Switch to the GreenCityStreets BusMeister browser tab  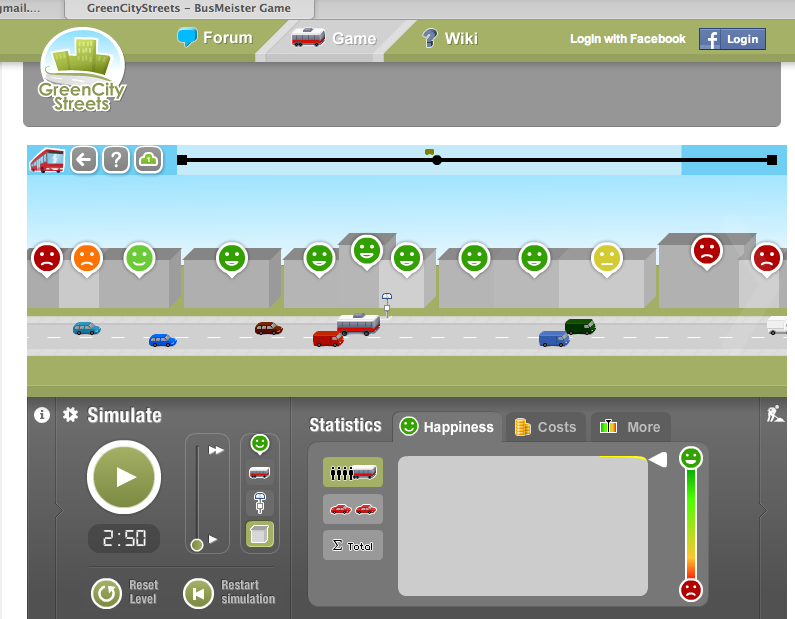pyautogui.click(x=189, y=9)
